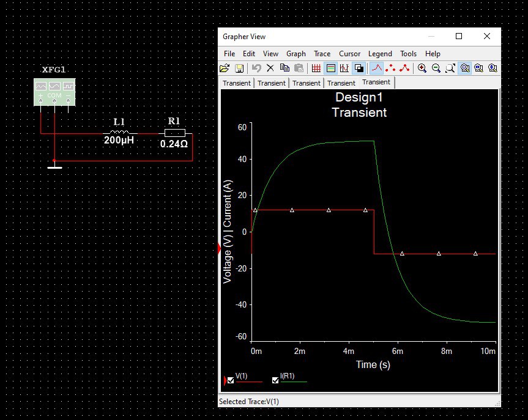
Task: Open the Cursor menu
Action: click(349, 54)
